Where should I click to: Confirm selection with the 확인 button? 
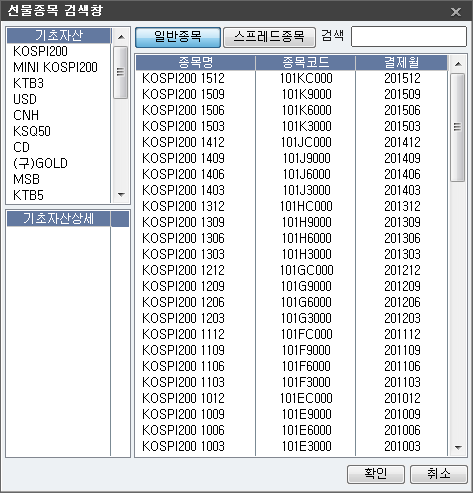click(376, 474)
